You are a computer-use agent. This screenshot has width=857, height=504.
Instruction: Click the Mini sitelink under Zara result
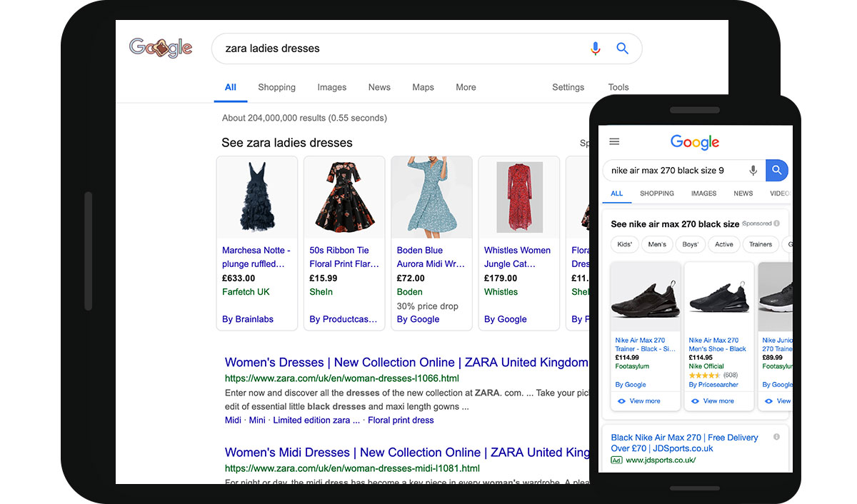(x=257, y=420)
